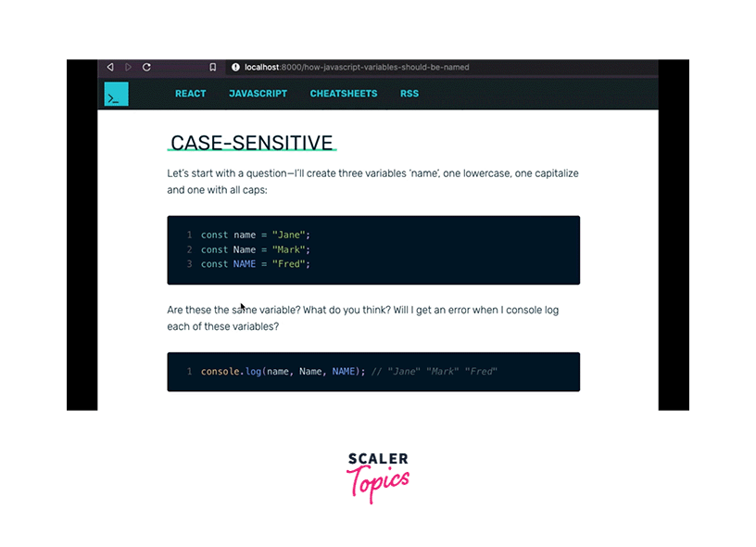Image resolution: width=756 pixels, height=547 pixels.
Task: Click the "Jane" "Mark" "Fred" code comment
Action: 434,372
